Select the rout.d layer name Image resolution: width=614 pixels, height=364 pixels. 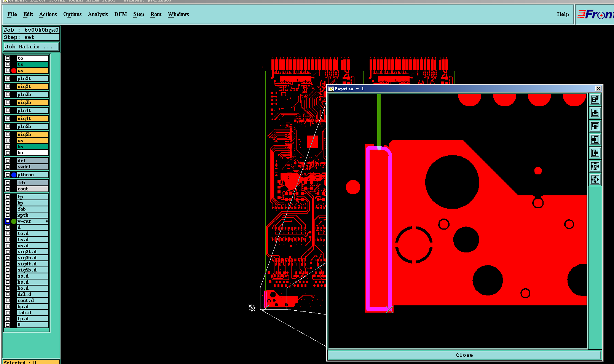(33, 300)
